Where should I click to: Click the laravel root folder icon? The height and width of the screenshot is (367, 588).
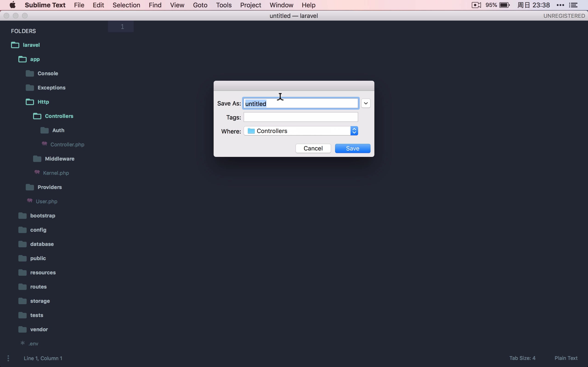(15, 44)
